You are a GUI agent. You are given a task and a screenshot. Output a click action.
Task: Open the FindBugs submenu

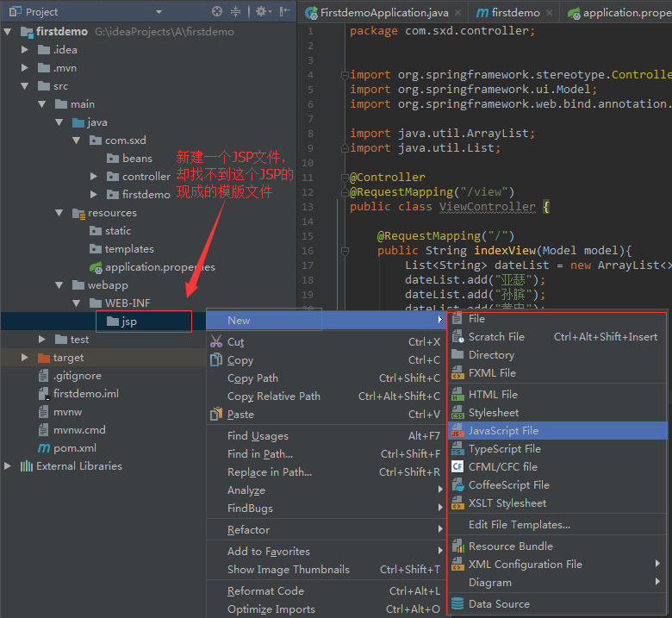(327, 509)
